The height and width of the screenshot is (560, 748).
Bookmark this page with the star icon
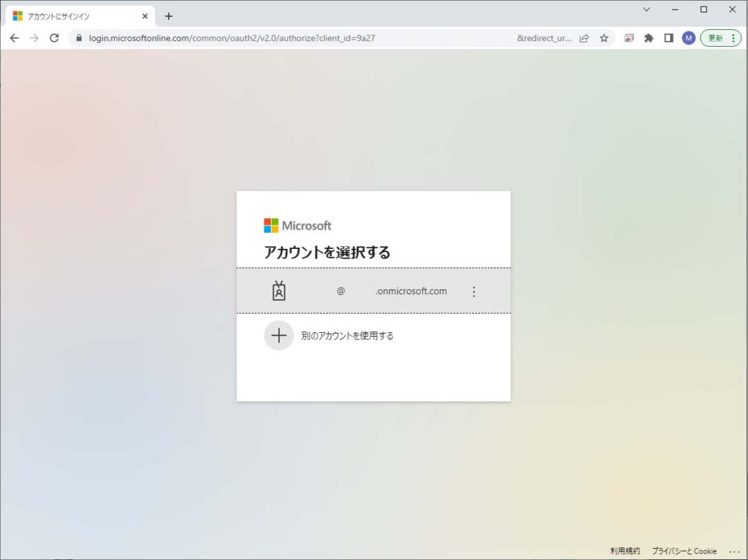[x=604, y=38]
